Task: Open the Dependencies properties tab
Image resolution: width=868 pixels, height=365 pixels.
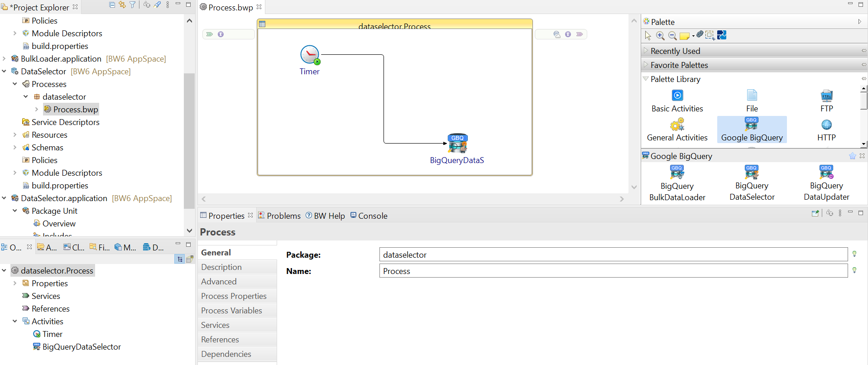Action: (237, 354)
